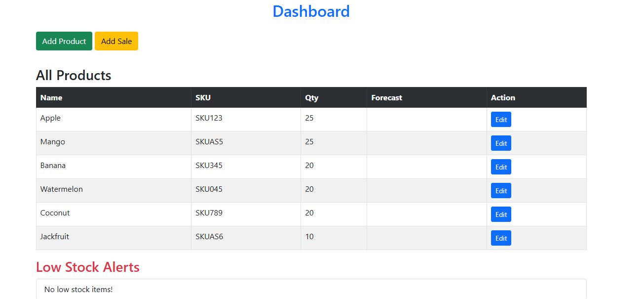The width and height of the screenshot is (644, 299).
Task: Open the Add Sale form
Action: click(116, 41)
